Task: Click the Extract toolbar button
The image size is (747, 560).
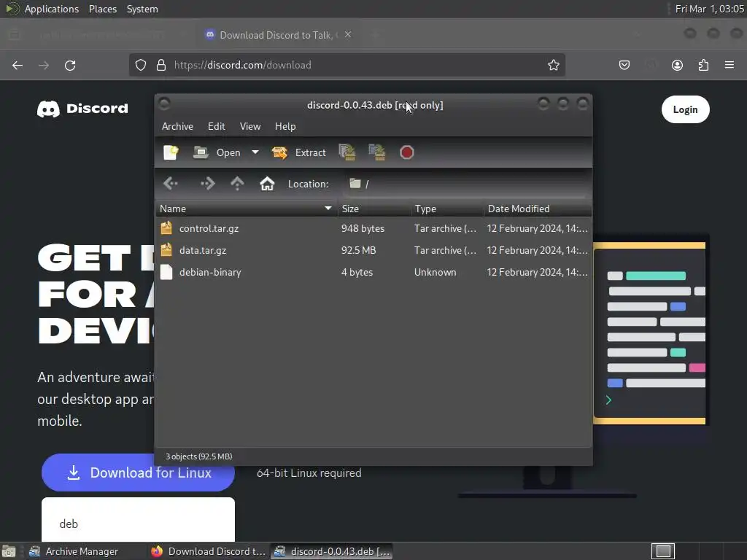Action: (x=298, y=152)
